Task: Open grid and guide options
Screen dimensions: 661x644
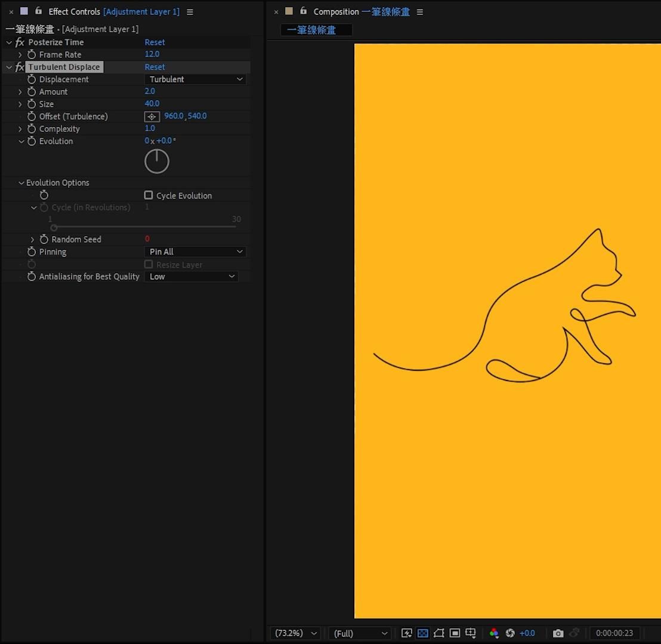Action: point(471,633)
